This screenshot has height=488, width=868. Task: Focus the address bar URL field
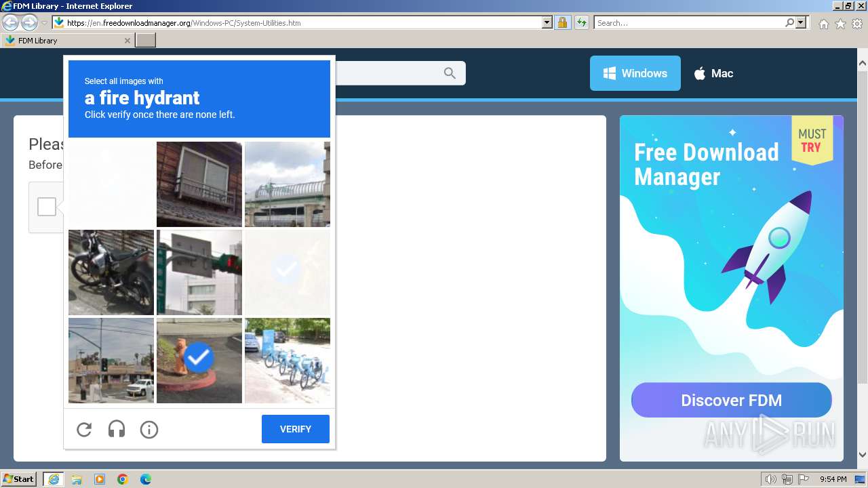[303, 22]
